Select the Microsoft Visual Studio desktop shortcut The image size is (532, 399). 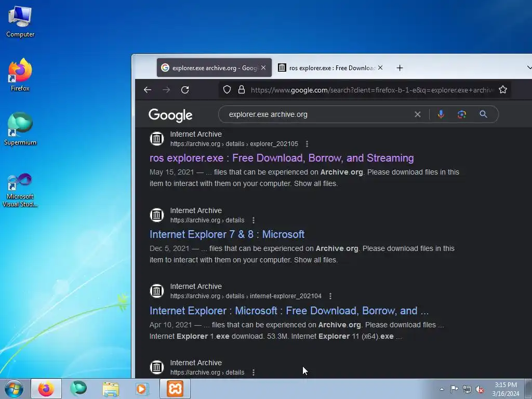[x=20, y=190]
